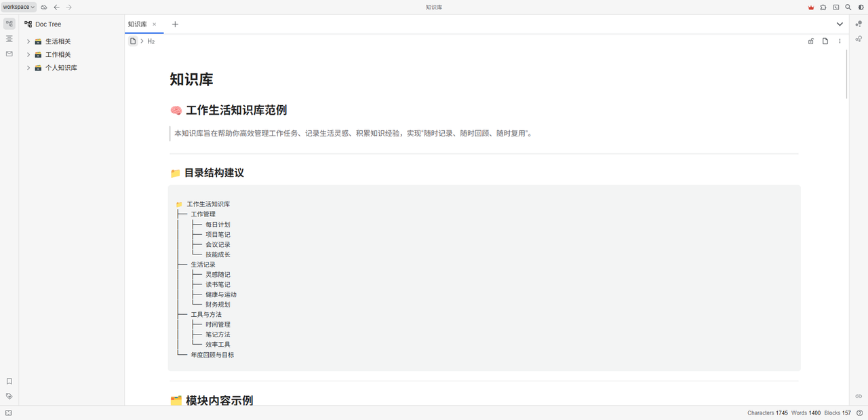This screenshot has width=868, height=420.
Task: Click the 个人知识库 notebook box icon
Action: [39, 68]
